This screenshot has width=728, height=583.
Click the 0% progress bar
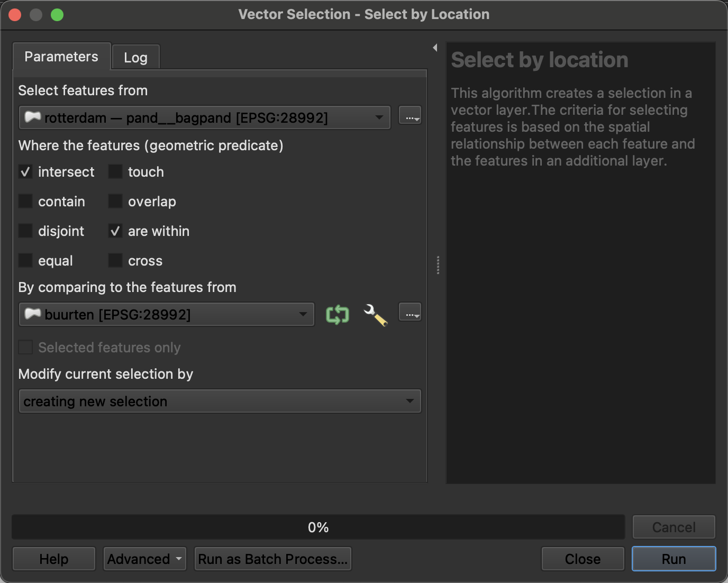318,527
